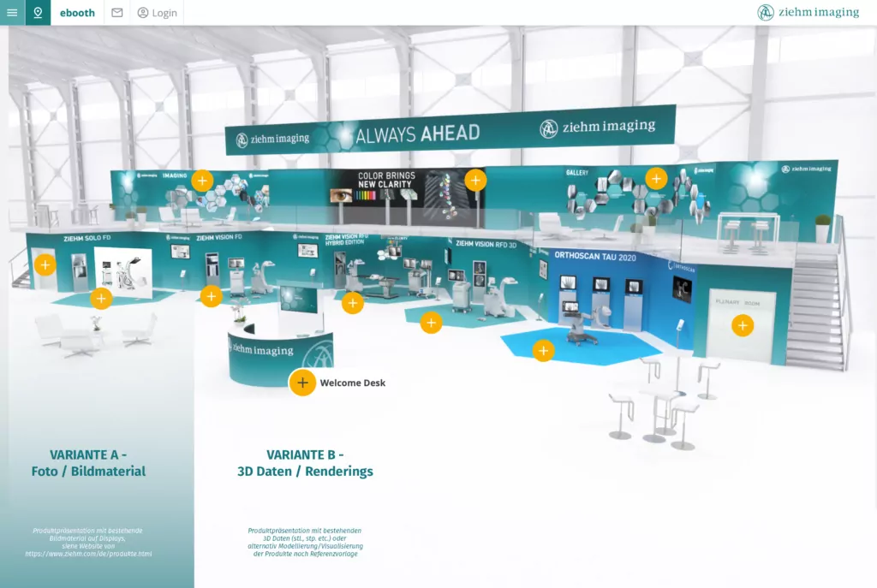Click the ziehm imaging logo in header

coord(808,12)
